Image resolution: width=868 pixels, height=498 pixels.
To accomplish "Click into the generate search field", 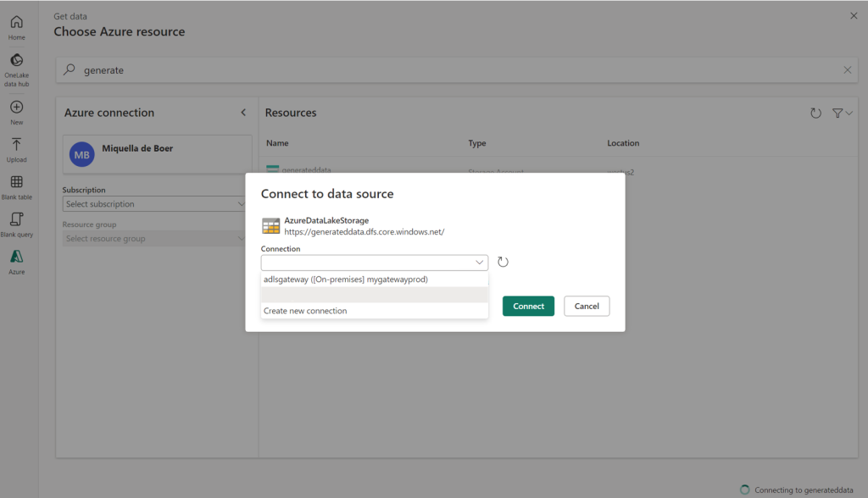I will point(457,70).
